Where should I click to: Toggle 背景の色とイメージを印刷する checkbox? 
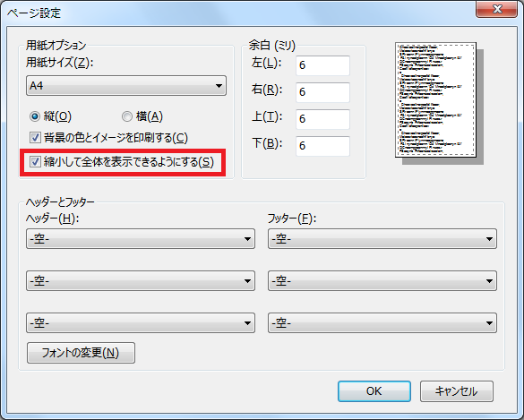point(35,138)
